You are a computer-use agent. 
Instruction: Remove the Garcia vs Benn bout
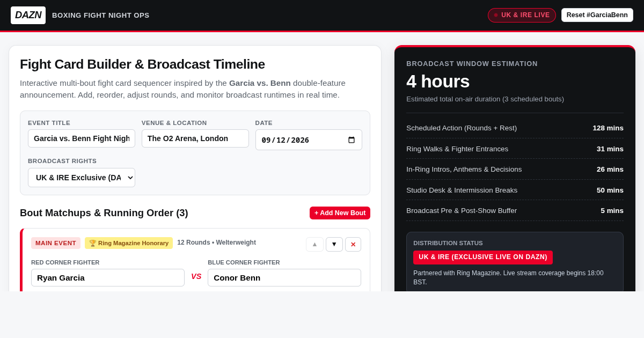click(x=353, y=244)
